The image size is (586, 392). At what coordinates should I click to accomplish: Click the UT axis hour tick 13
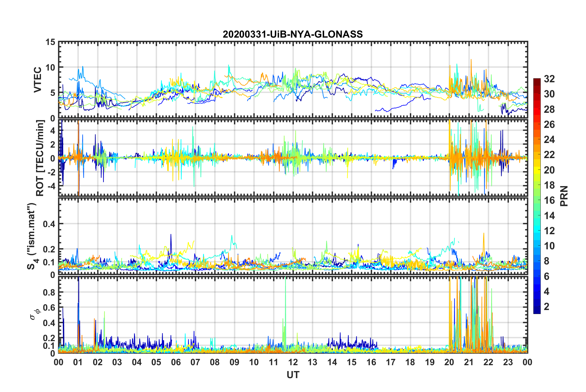[x=312, y=362]
